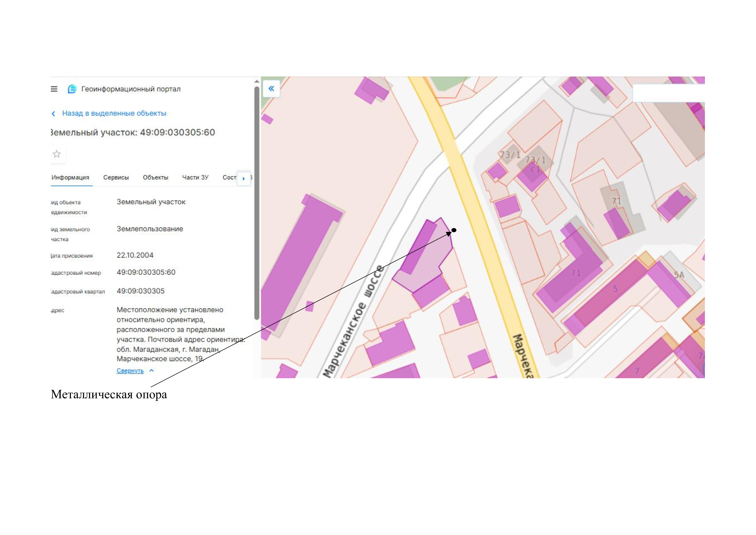The width and height of the screenshot is (756, 535).
Task: Collapse address via caret next to Свернуть
Action: pyautogui.click(x=152, y=371)
